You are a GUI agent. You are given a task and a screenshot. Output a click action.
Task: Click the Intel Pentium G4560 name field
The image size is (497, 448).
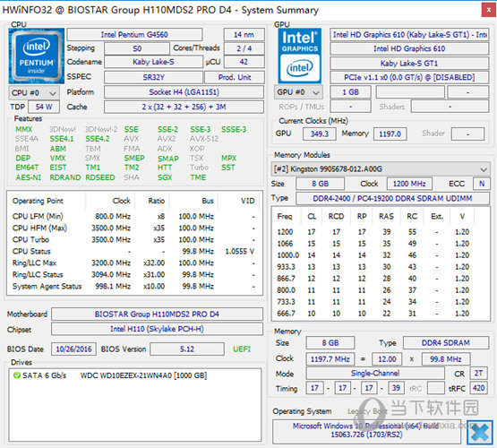tap(134, 35)
